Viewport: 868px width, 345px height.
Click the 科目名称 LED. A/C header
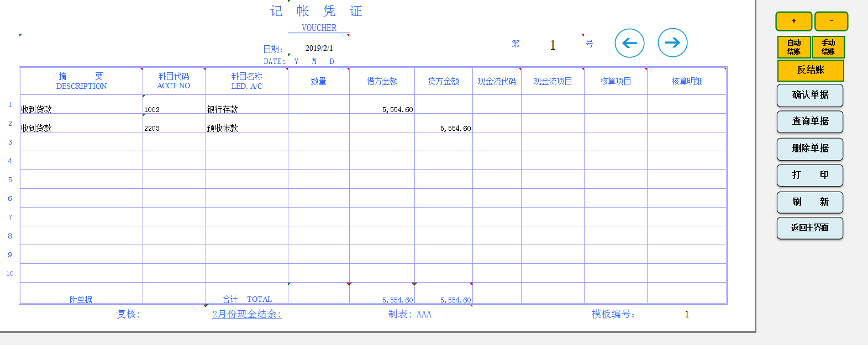[246, 81]
